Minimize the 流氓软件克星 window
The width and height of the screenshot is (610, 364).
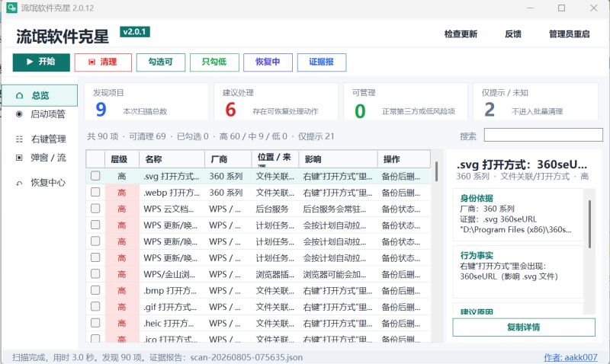530,8
